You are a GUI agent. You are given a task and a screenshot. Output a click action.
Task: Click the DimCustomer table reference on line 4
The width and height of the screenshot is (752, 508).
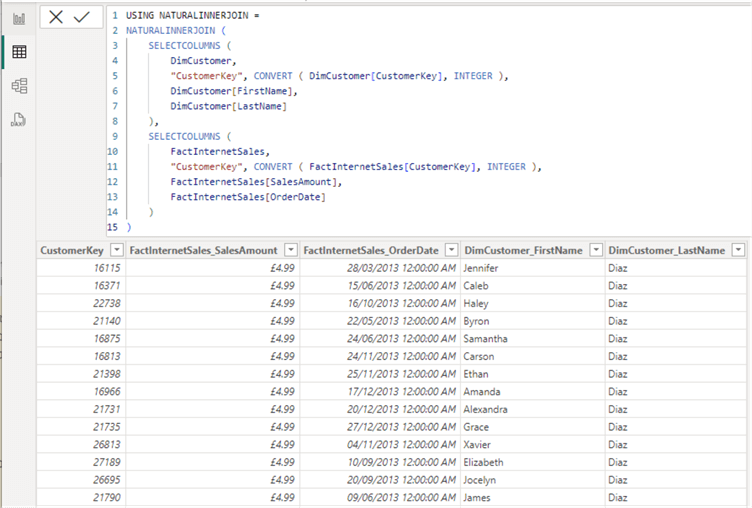pyautogui.click(x=200, y=61)
